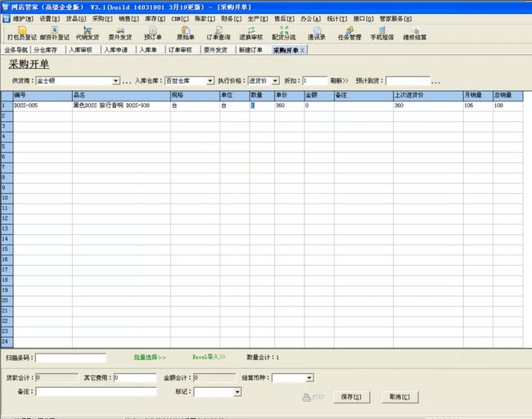Click the Excel导入>> link
Screen dimensions: 532x419
pos(209,357)
